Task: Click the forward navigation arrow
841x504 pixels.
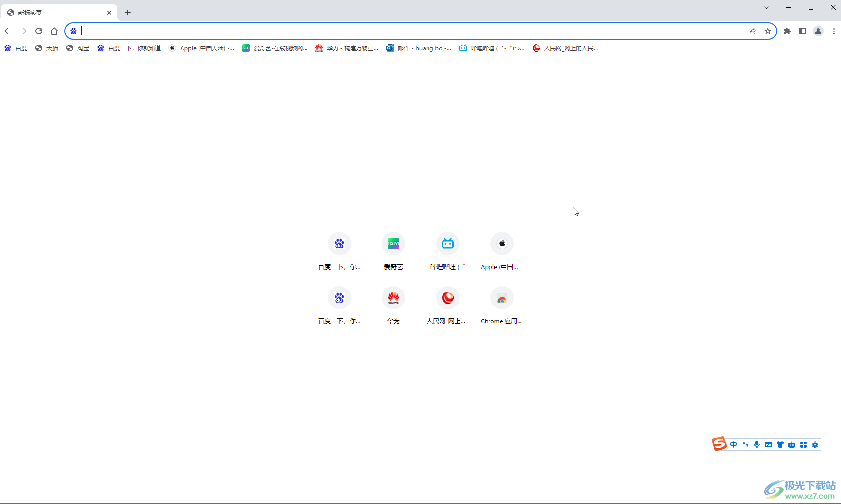Action: (23, 31)
